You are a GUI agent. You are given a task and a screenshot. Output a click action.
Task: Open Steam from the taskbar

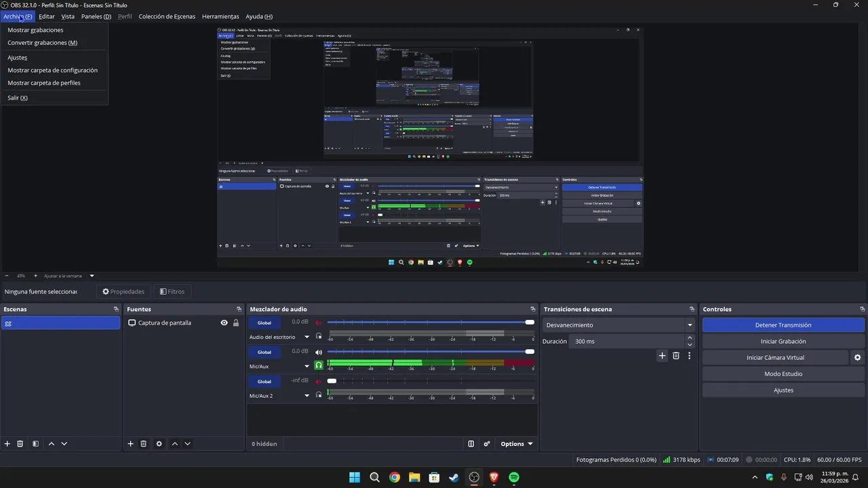454,477
